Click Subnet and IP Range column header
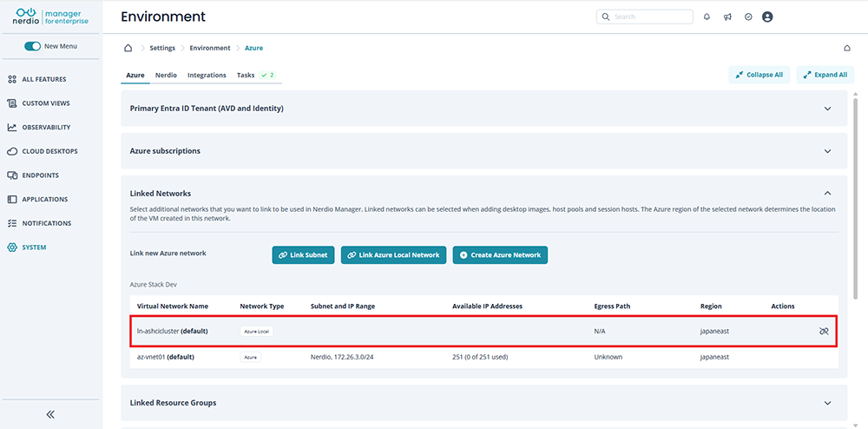 (343, 306)
